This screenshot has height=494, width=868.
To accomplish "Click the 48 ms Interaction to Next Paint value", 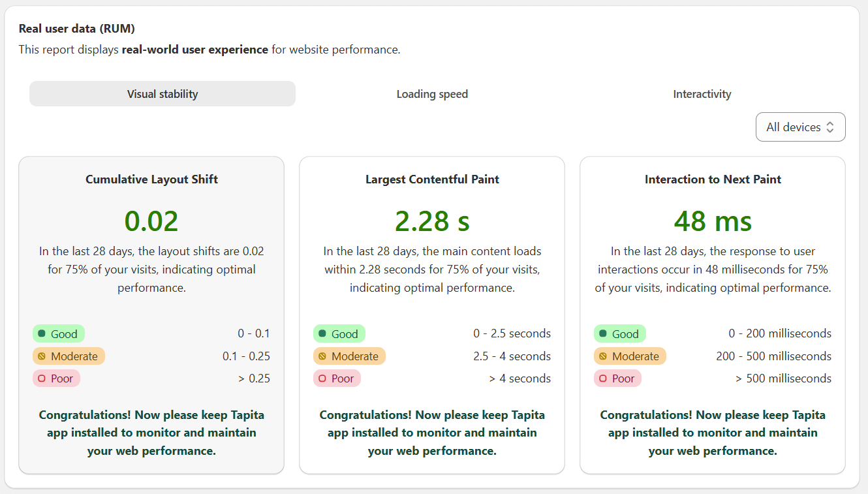I will point(712,221).
